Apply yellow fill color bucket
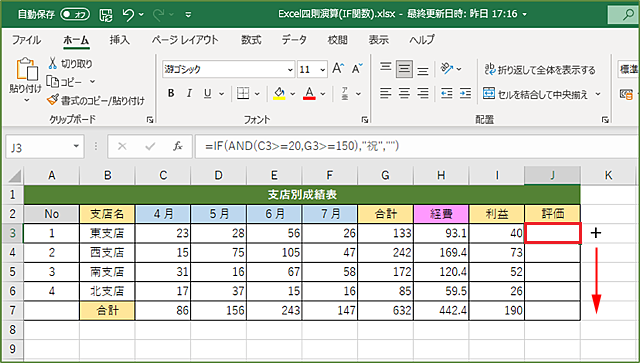Image resolution: width=640 pixels, height=363 pixels. pyautogui.click(x=279, y=94)
